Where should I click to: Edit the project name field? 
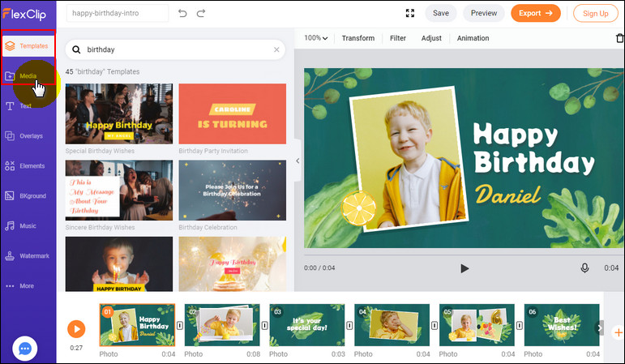(x=118, y=13)
